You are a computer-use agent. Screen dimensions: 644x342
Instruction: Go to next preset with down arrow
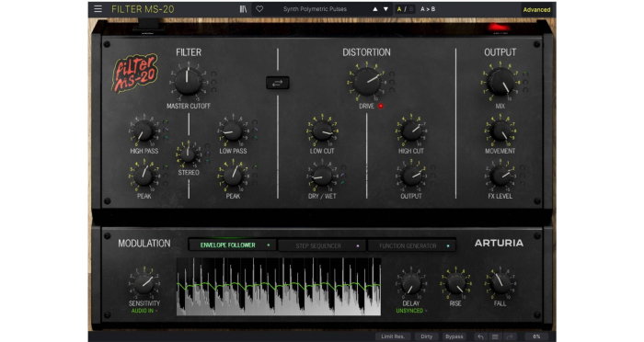pyautogui.click(x=385, y=9)
